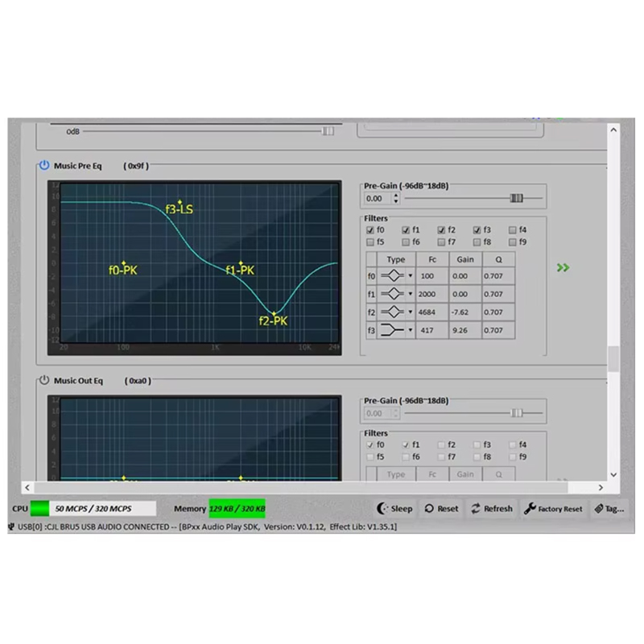Expand the f2 filter type dropdown

click(x=410, y=312)
